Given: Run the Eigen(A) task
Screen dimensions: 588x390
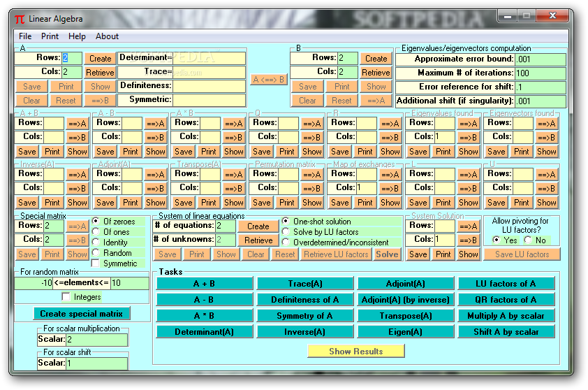Looking at the screenshot, I should [x=405, y=332].
